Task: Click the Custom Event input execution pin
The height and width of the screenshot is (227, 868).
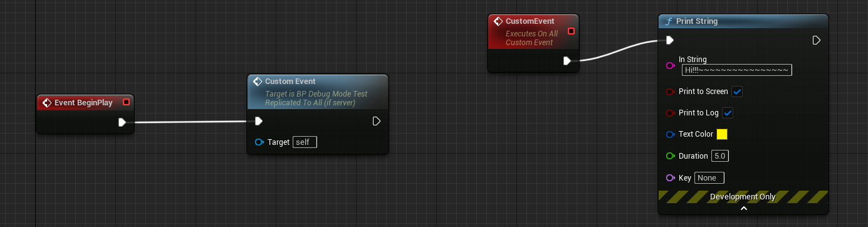Action: pos(259,121)
